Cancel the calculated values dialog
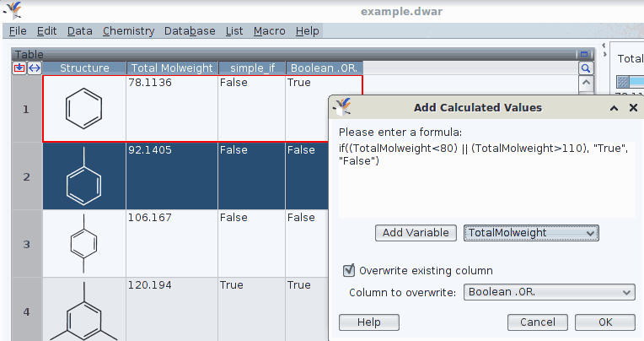 pos(537,322)
